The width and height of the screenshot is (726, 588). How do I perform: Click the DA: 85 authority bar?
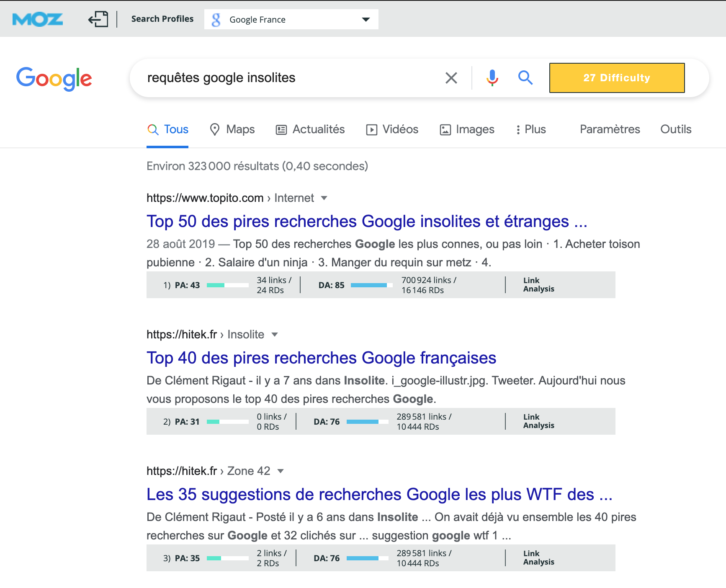pos(371,285)
